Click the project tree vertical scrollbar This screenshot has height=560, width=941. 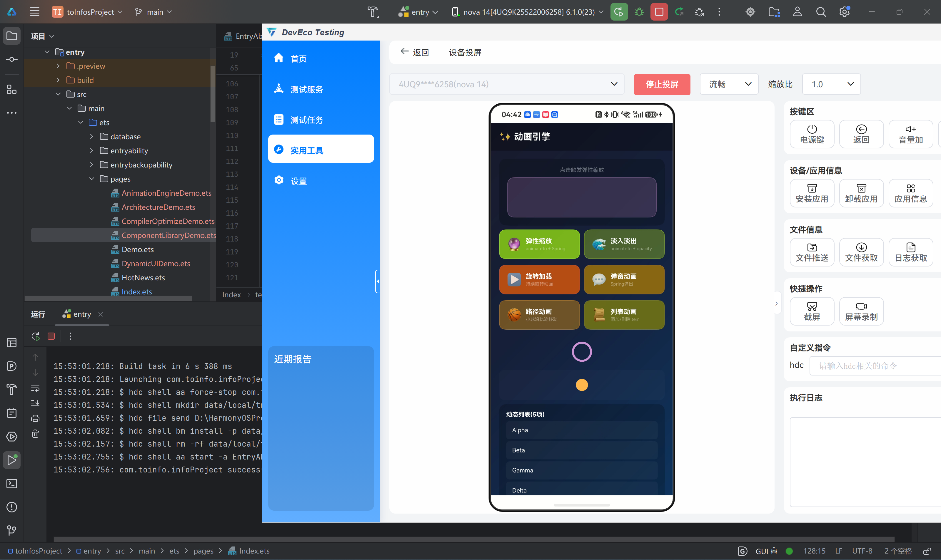point(213,94)
